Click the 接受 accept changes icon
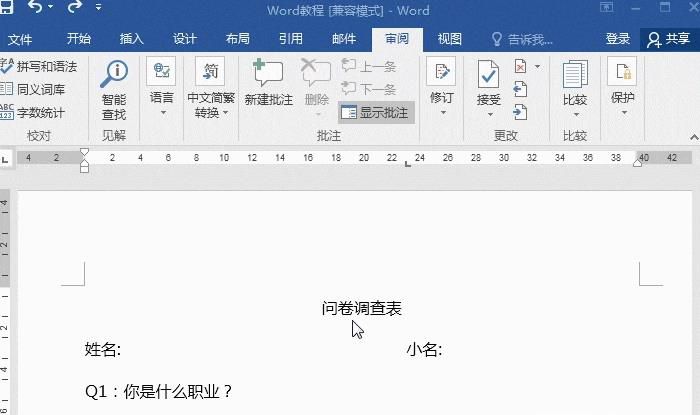700x415 pixels. 488,74
